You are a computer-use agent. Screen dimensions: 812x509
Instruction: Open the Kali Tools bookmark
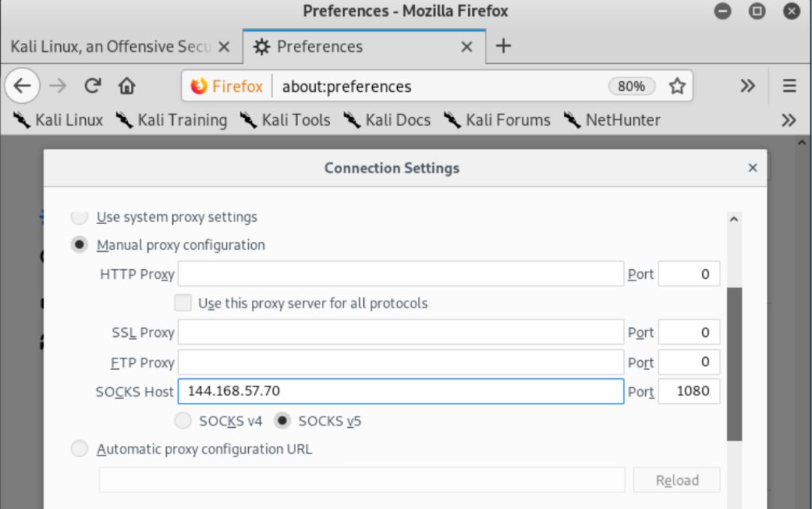coord(286,120)
